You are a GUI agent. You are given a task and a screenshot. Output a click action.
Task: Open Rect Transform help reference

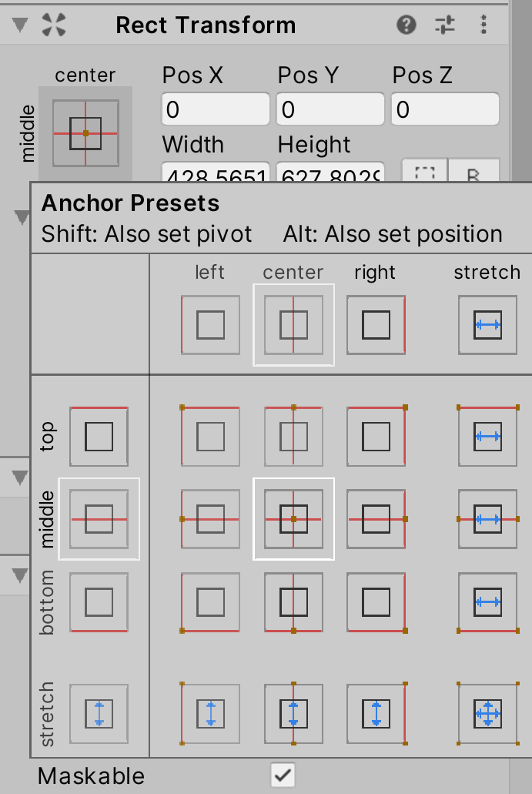pos(407,25)
